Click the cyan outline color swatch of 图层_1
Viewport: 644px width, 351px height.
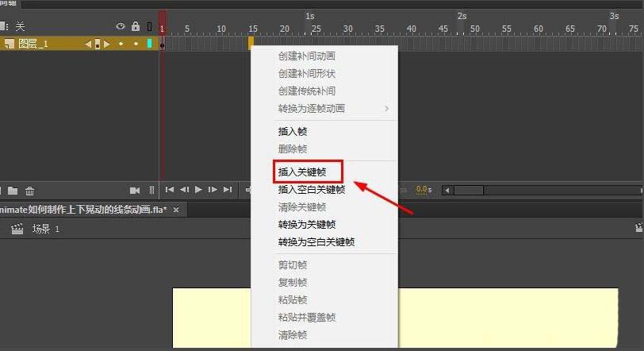[x=149, y=44]
